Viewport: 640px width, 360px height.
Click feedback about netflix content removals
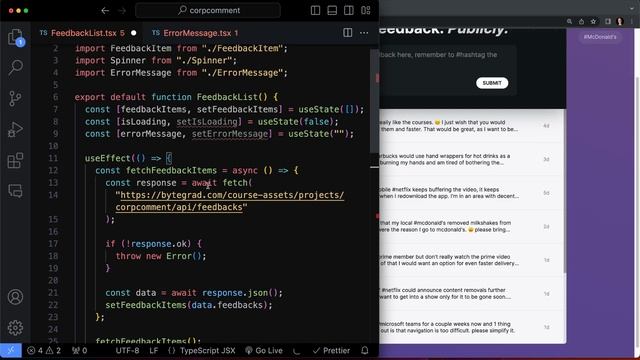pyautogui.click(x=471, y=293)
